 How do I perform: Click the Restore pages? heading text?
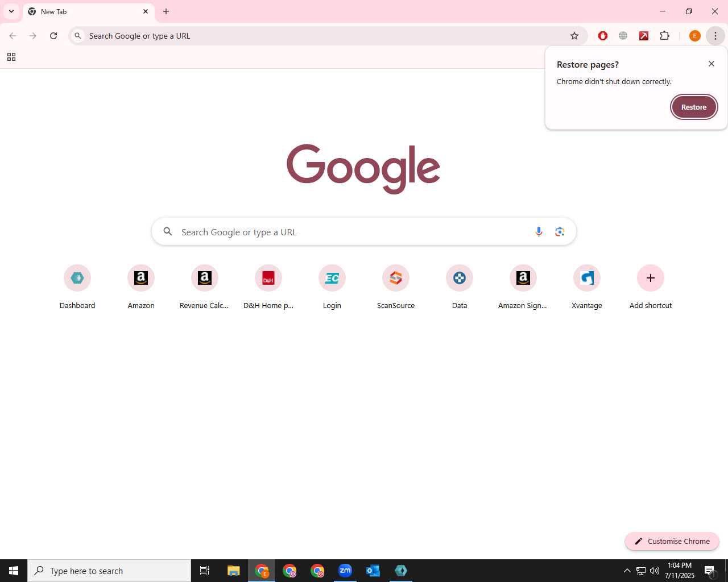point(588,64)
